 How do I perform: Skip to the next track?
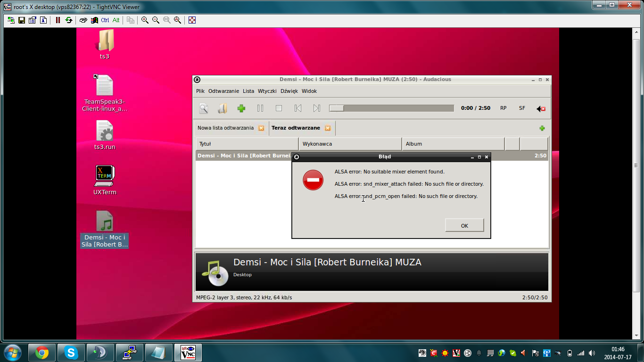[x=317, y=108]
